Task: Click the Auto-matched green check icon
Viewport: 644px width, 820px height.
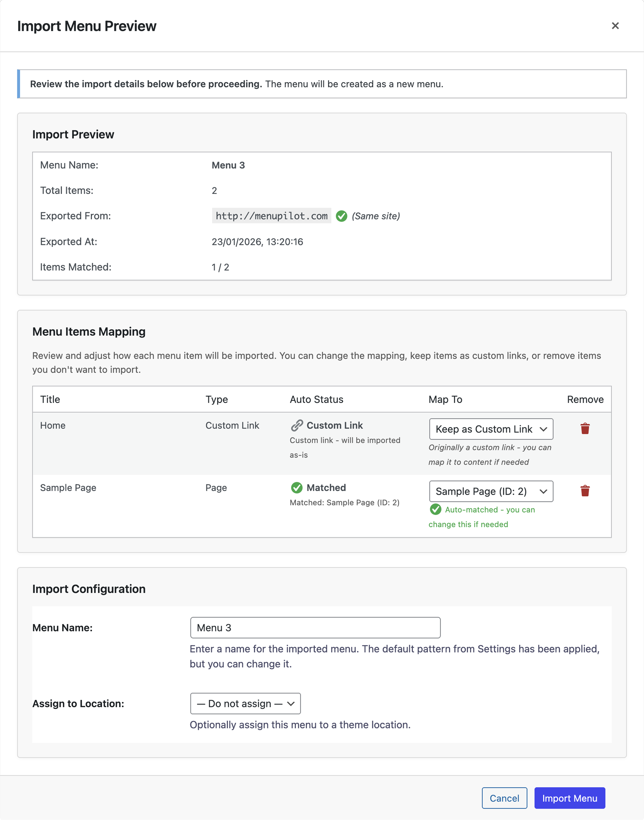Action: coord(435,509)
